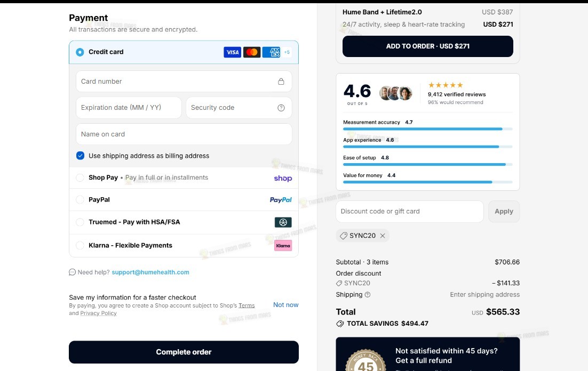
Task: Click Not satisfied within 45 days text
Action: [446, 351]
